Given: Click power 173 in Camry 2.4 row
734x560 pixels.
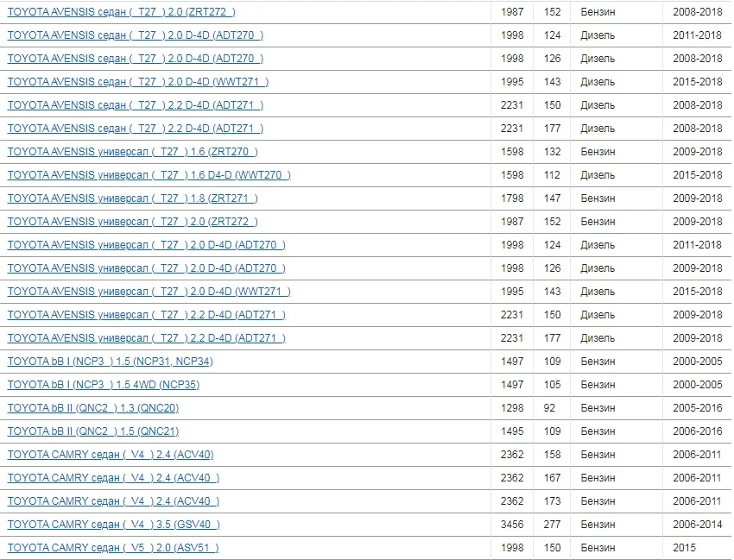Looking at the screenshot, I should (x=553, y=501).
